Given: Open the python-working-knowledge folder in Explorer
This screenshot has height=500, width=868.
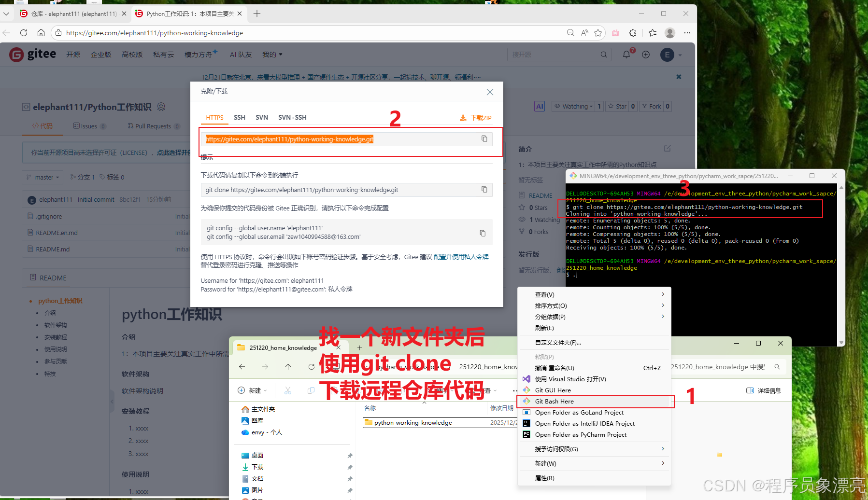Looking at the screenshot, I should 413,422.
